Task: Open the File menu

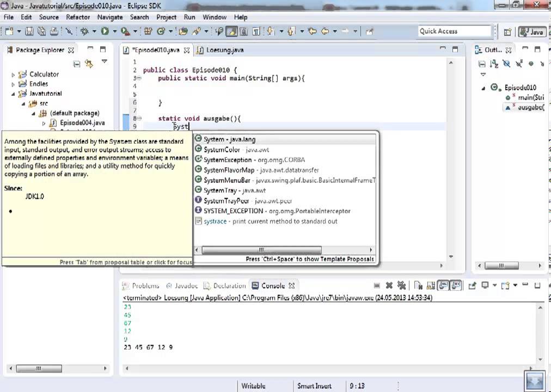Action: pos(8,17)
